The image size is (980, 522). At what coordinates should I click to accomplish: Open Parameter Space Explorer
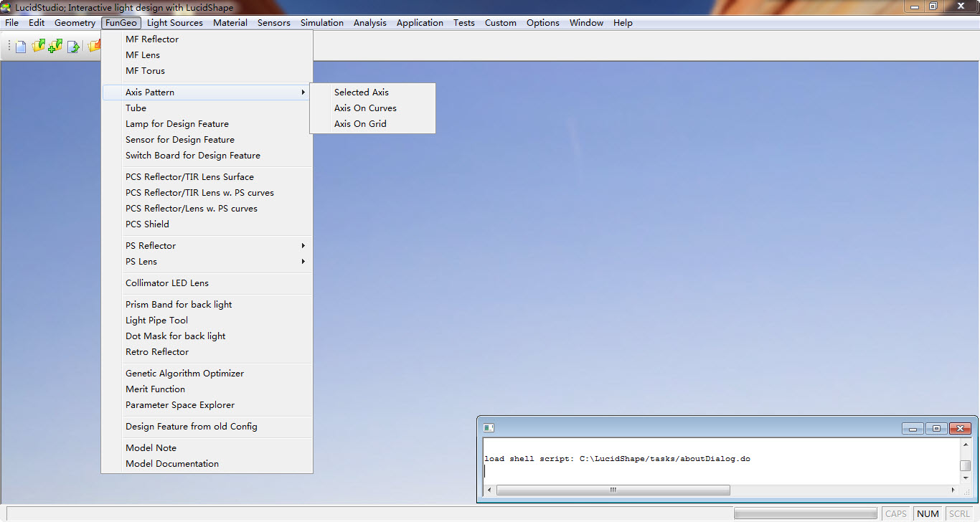tap(207, 405)
